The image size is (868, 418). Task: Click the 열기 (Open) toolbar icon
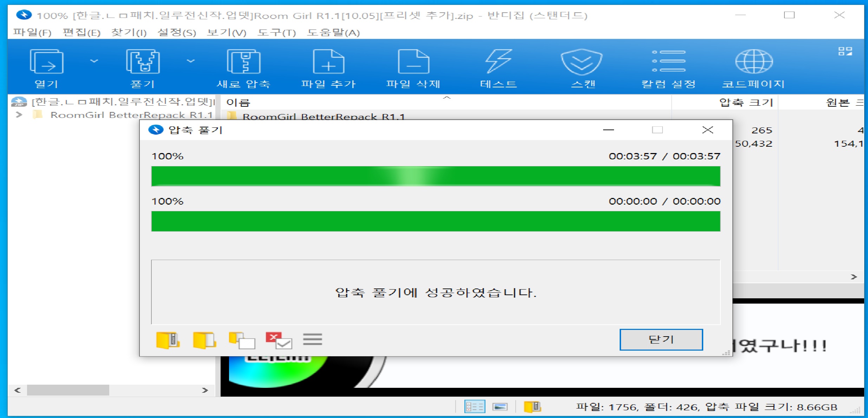(46, 62)
